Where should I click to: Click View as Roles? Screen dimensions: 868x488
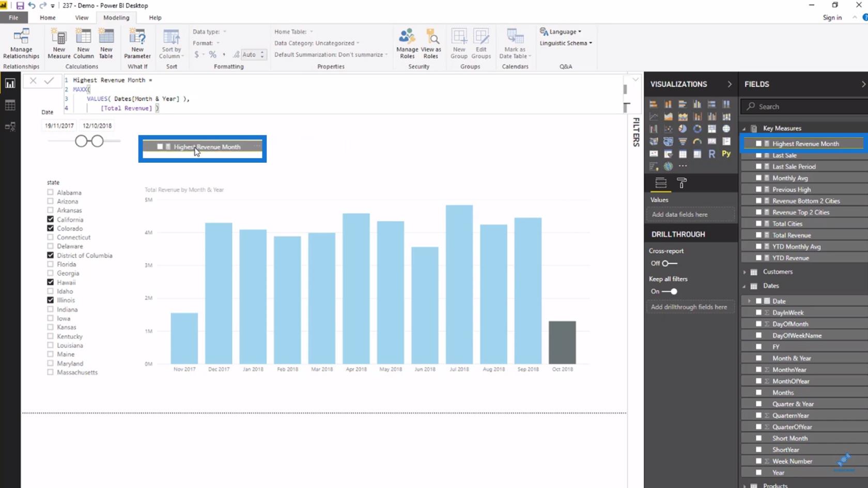(x=431, y=44)
